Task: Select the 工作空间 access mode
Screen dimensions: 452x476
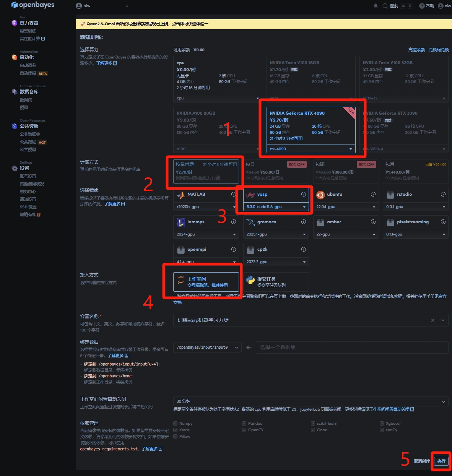Action: 206,282
